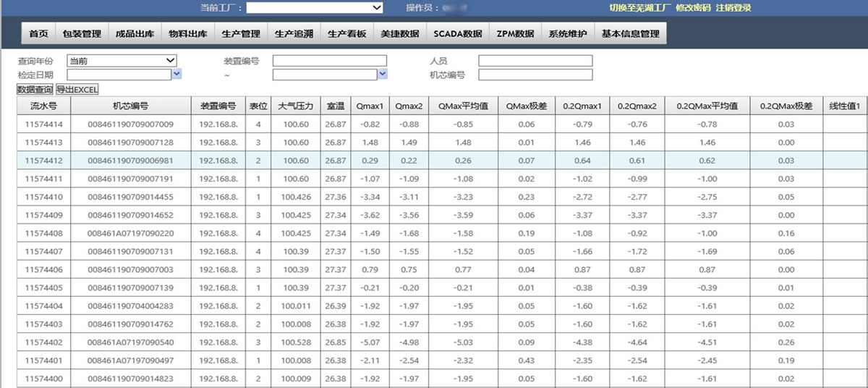Open the end date picker arrow after ~
The image size is (868, 388).
[x=383, y=74]
